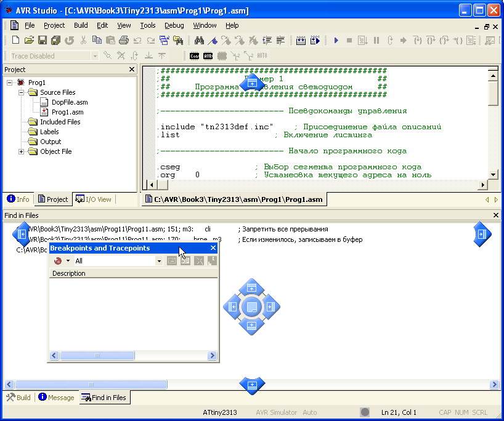Click the indent lines toolbar icon

[x=267, y=40]
